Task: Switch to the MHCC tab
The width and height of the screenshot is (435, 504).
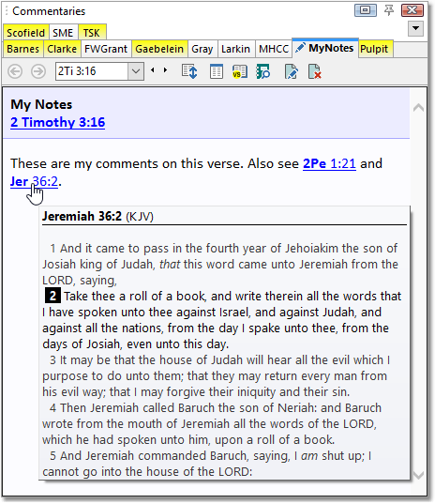Action: tap(274, 49)
